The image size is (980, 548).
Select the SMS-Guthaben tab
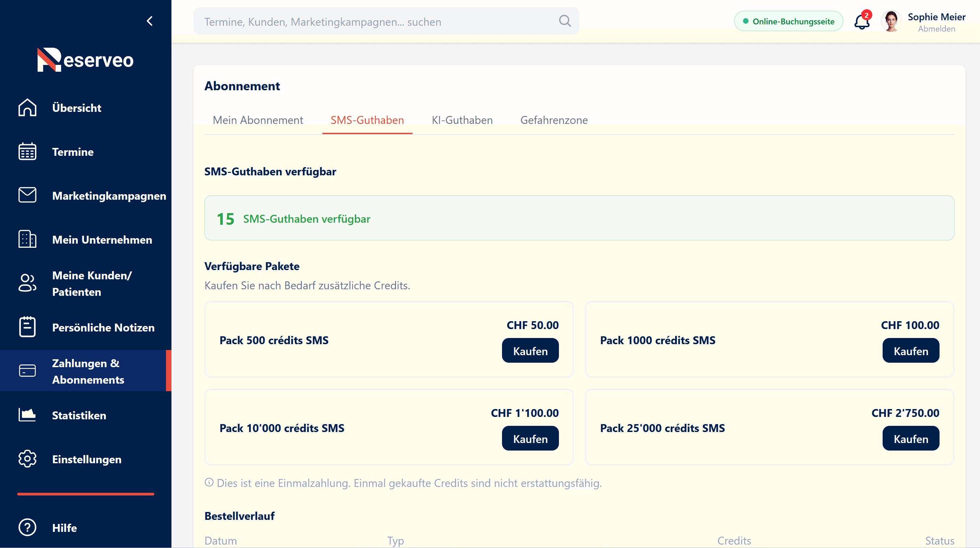367,120
